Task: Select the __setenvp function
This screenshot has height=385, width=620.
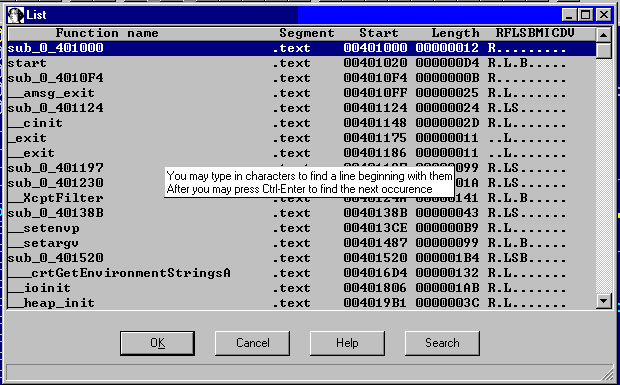Action: click(302, 228)
